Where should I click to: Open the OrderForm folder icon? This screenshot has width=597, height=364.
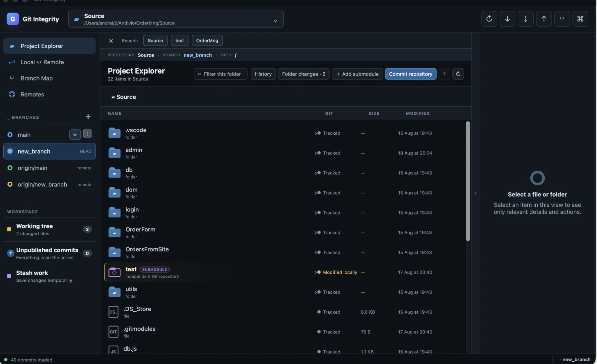tap(114, 232)
